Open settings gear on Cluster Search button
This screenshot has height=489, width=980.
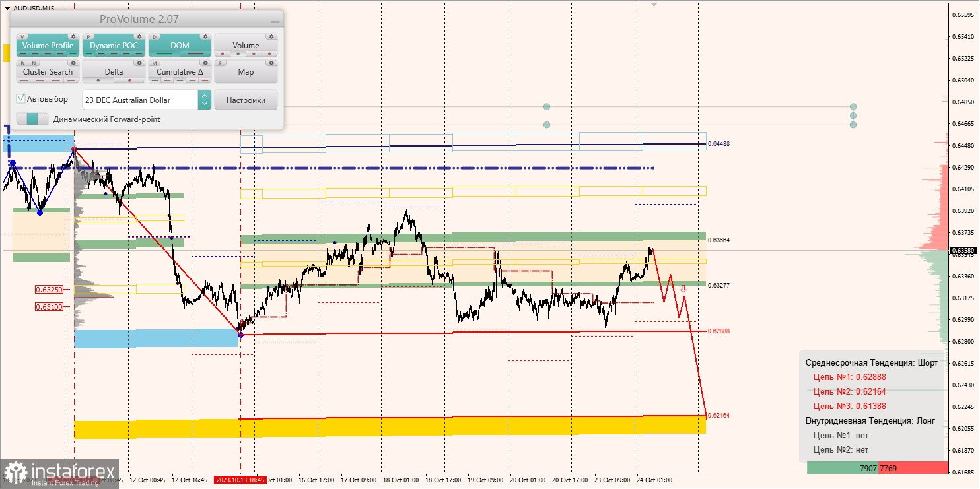click(x=73, y=63)
